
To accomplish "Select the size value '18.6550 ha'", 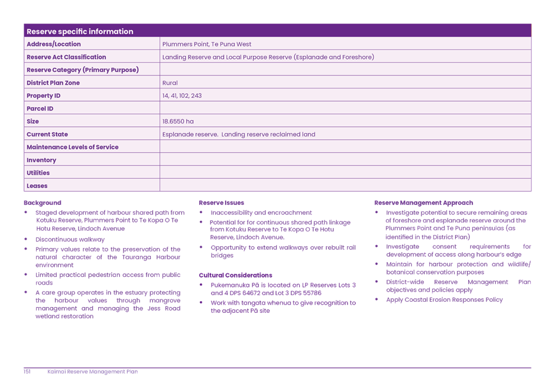I will 178,122.
